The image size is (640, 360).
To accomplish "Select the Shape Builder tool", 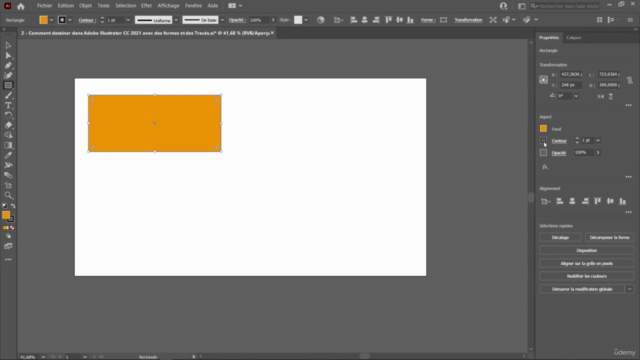I will tap(8, 135).
